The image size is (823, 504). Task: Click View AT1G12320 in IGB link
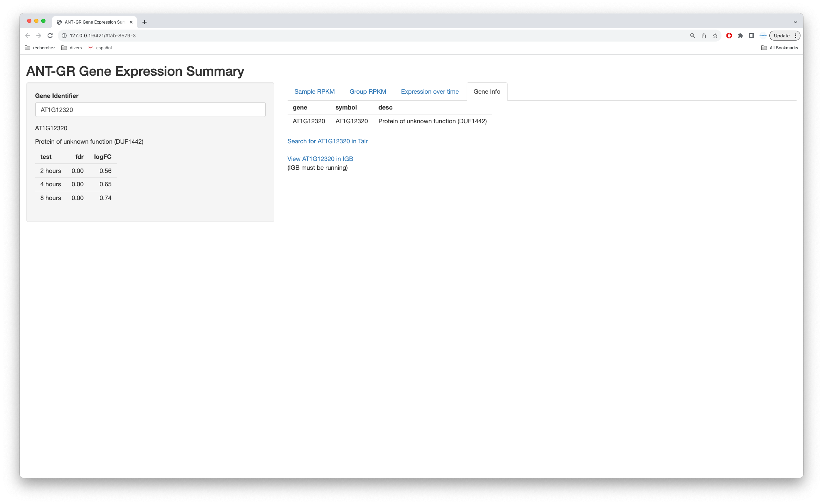[x=320, y=159]
